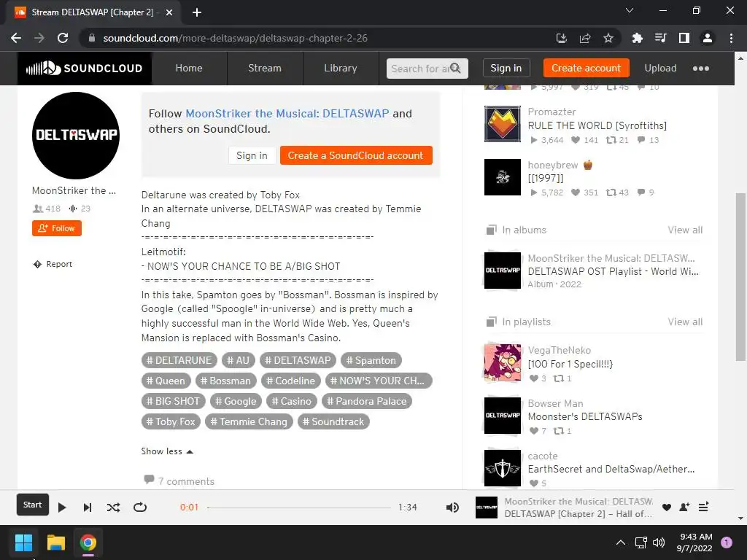
Task: Go back in browser history
Action: [x=16, y=38]
